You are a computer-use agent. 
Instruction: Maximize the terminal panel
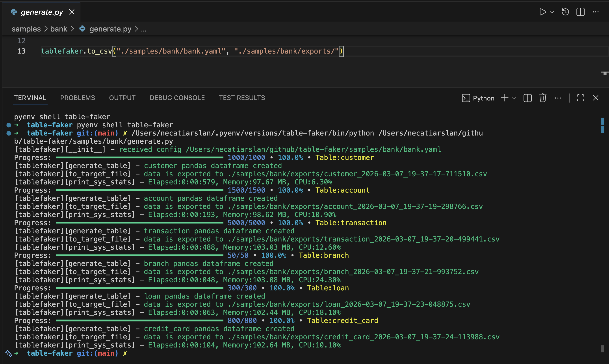point(580,98)
